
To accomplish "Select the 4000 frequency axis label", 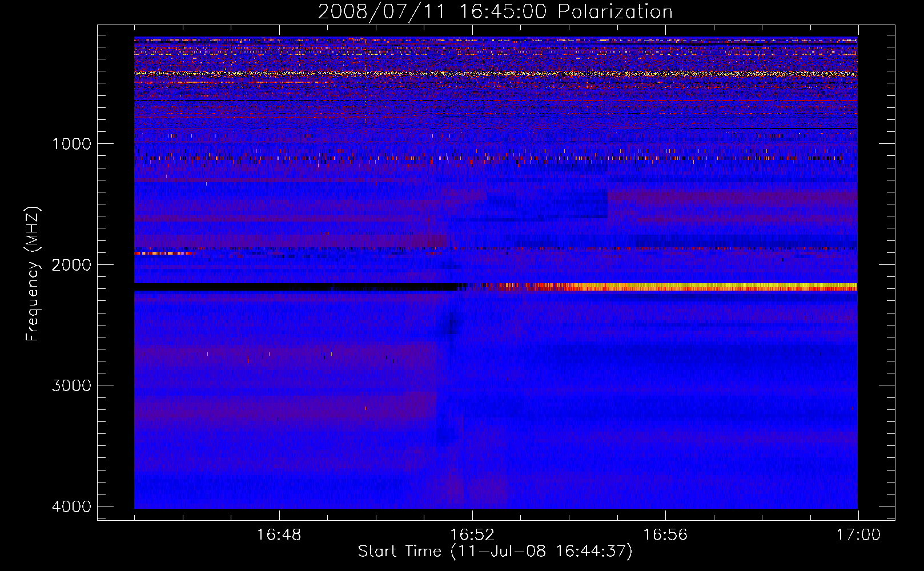I will click(72, 506).
